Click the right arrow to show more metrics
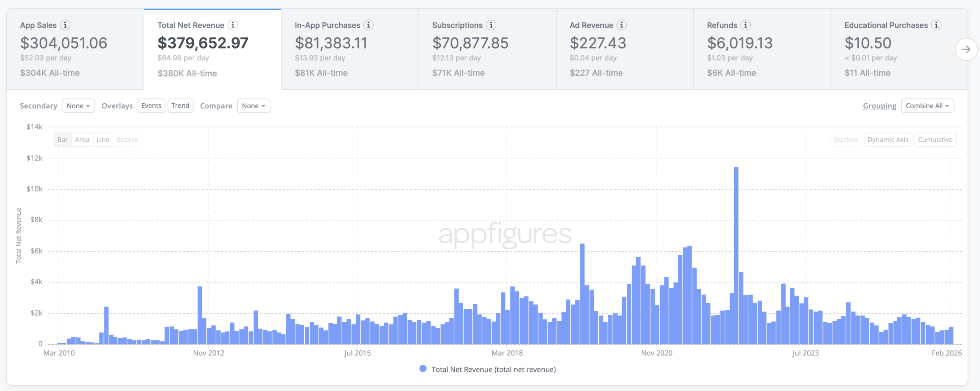 966,49
